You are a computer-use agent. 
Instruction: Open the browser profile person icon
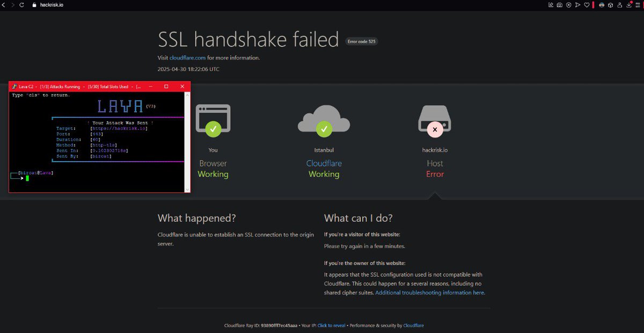pyautogui.click(x=620, y=5)
